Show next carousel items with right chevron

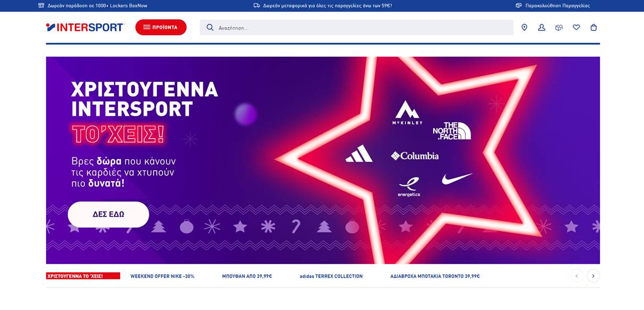tap(593, 276)
